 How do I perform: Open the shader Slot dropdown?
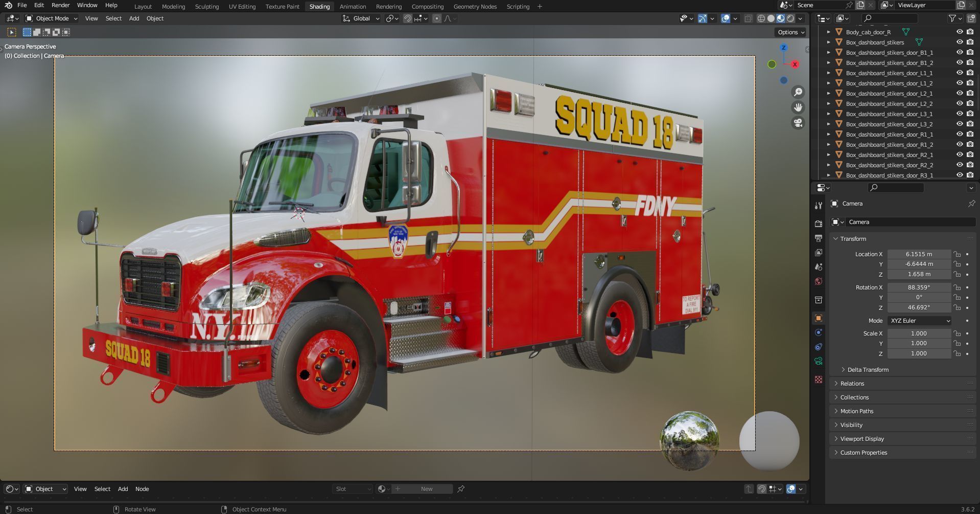tap(353, 489)
